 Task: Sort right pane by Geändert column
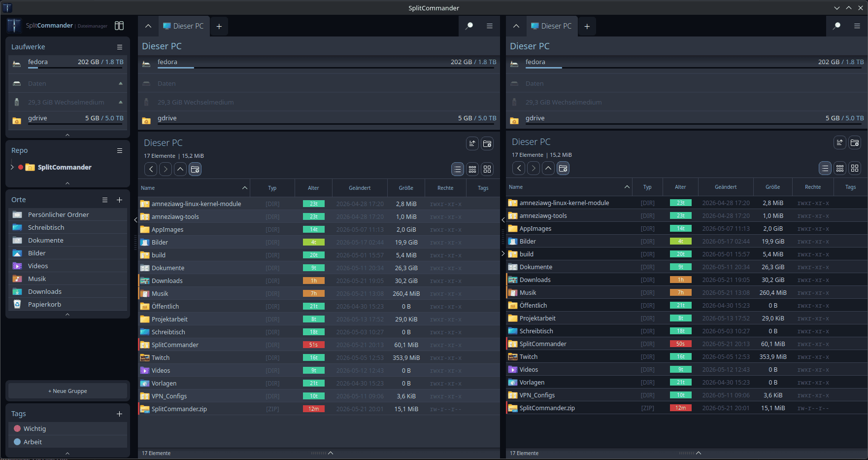[x=726, y=187]
